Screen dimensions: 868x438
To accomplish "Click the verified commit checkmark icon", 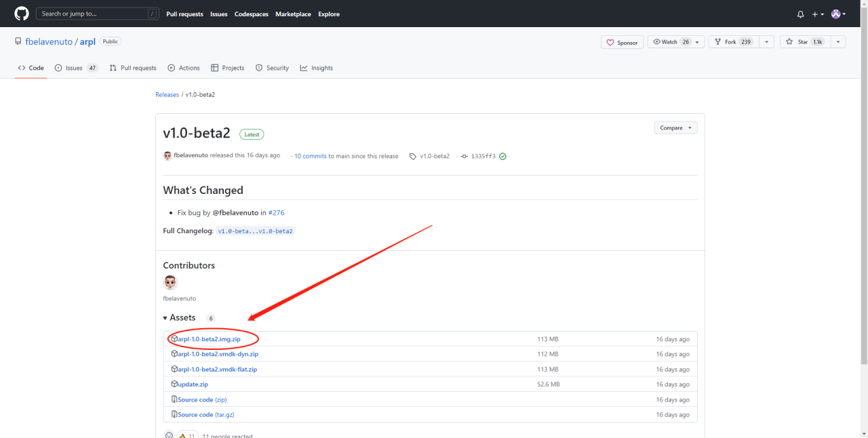I will 502,156.
